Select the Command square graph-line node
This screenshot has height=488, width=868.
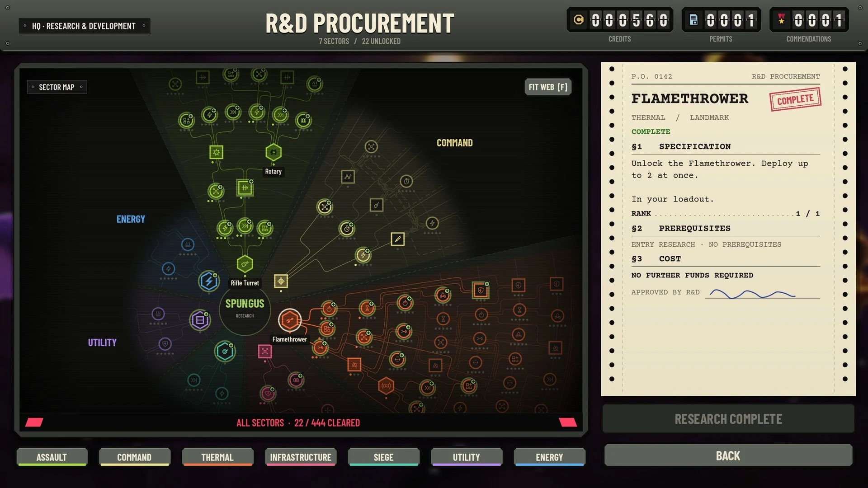click(x=348, y=177)
